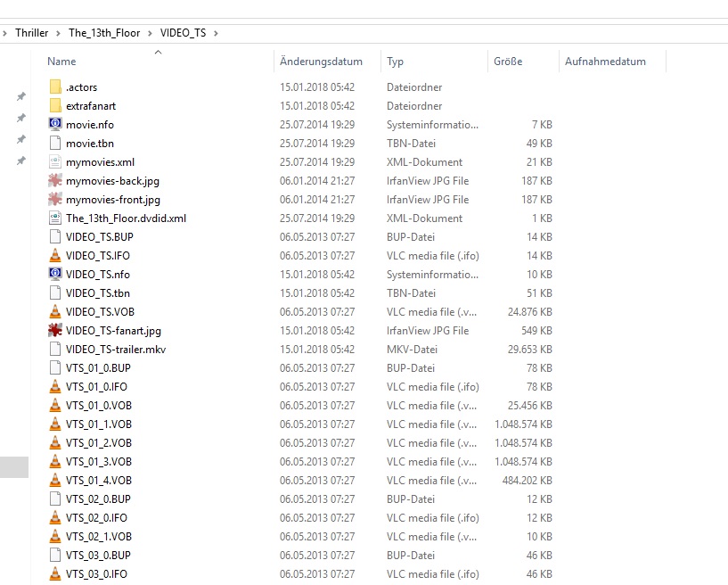Image resolution: width=728 pixels, height=585 pixels.
Task: Click the mymovies.xml document icon
Action: (54, 162)
